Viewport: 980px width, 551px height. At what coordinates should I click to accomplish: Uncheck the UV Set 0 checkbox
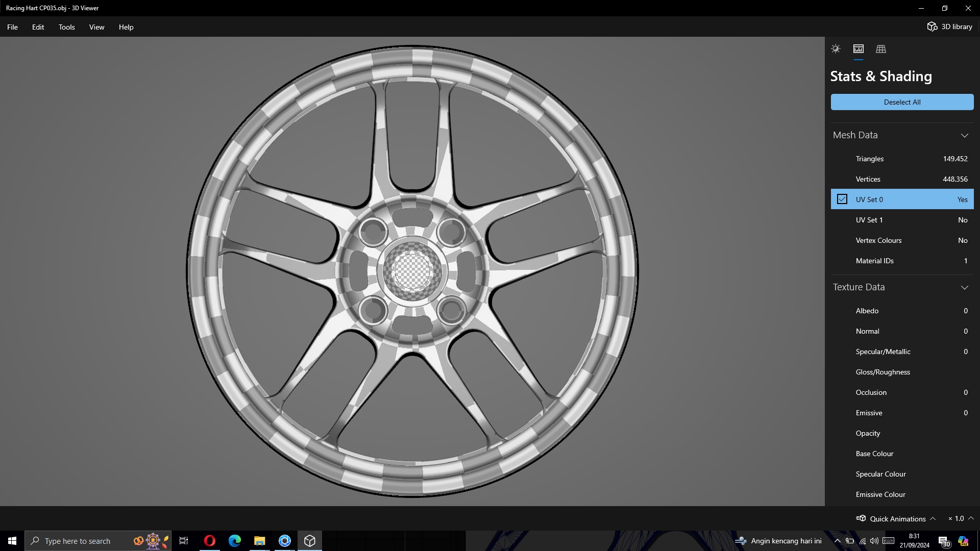point(842,199)
